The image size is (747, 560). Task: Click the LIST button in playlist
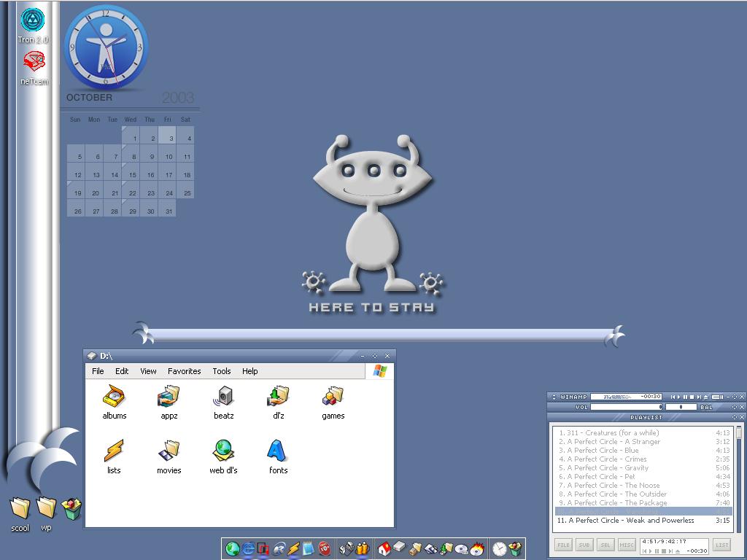[721, 545]
